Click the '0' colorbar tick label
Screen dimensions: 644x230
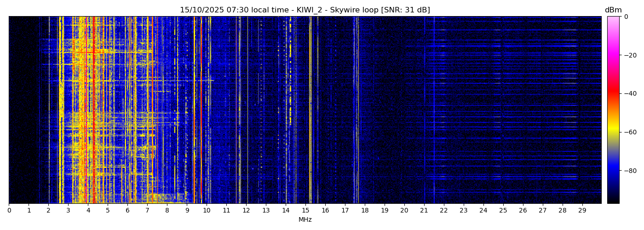pos(626,17)
